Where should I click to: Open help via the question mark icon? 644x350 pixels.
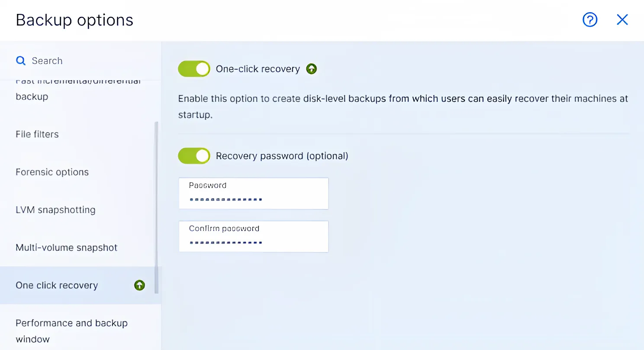click(x=589, y=19)
